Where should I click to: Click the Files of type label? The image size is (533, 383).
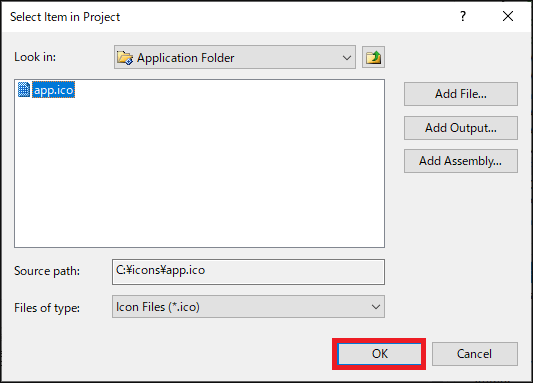(x=47, y=308)
